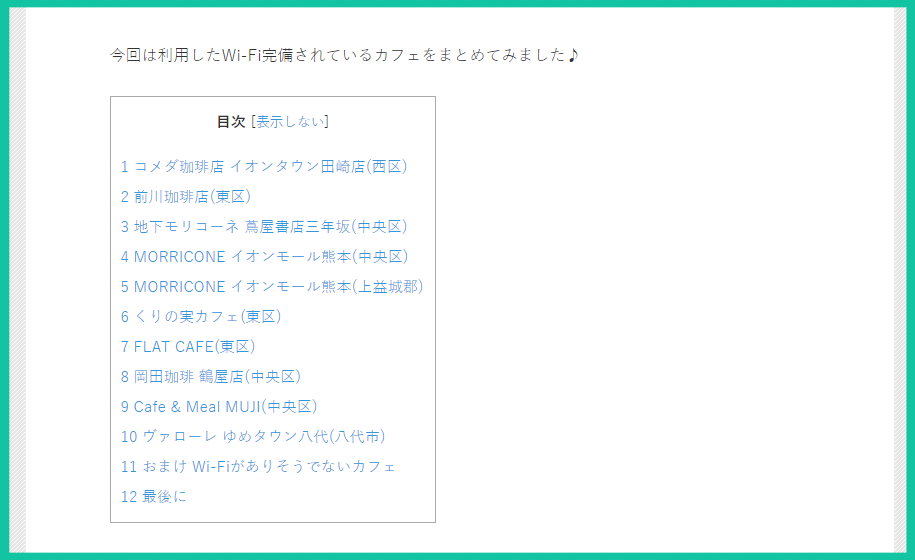Jump to 前川珈琲店(東区) section
This screenshot has height=560, width=915.
pos(186,197)
